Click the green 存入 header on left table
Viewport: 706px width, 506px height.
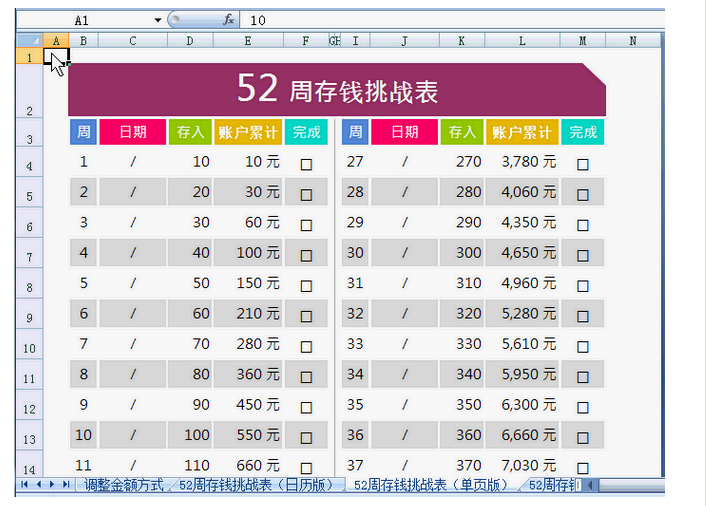coord(190,132)
